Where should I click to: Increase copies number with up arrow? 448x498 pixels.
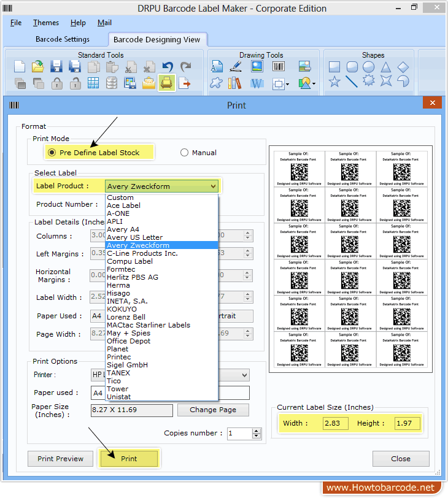click(257, 431)
